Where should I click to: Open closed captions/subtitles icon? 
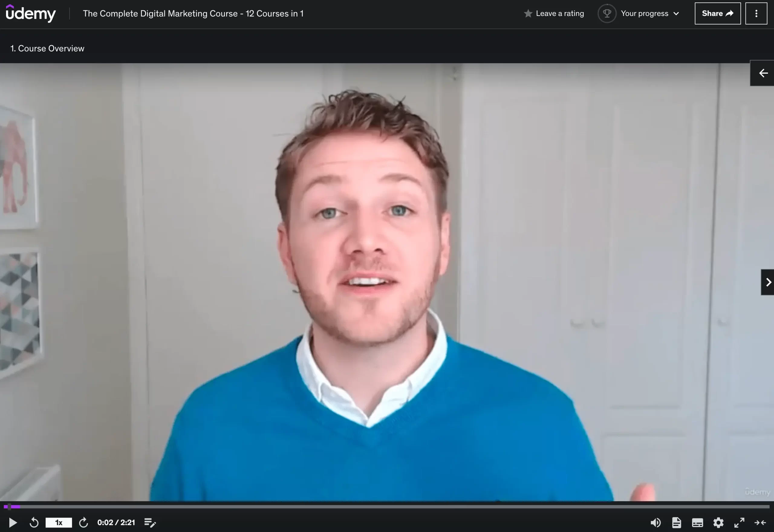click(x=697, y=521)
